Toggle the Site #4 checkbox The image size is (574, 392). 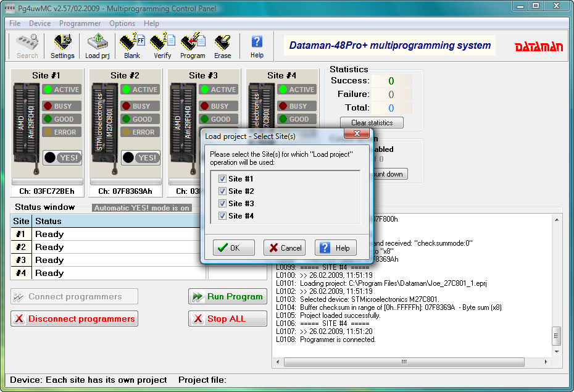tap(222, 216)
